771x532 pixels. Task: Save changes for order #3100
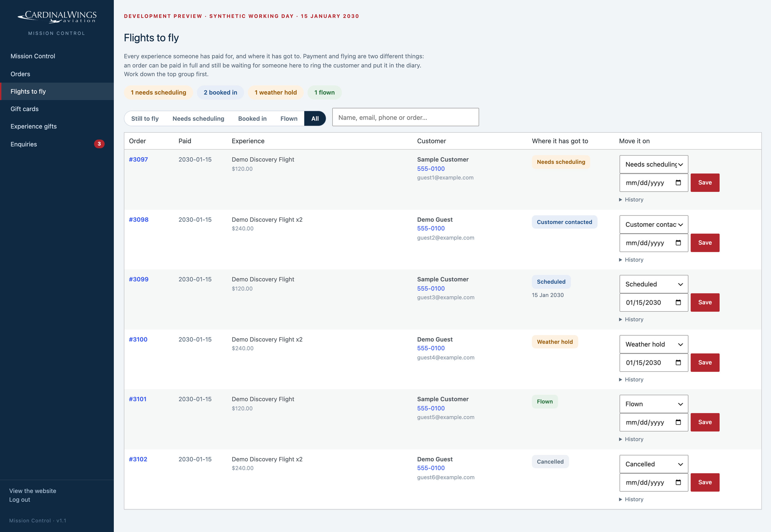pos(705,362)
